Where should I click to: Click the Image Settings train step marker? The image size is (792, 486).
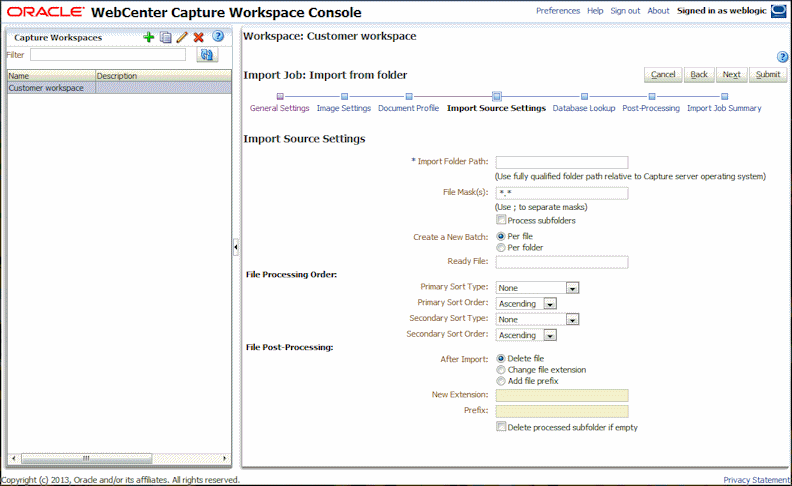(344, 96)
